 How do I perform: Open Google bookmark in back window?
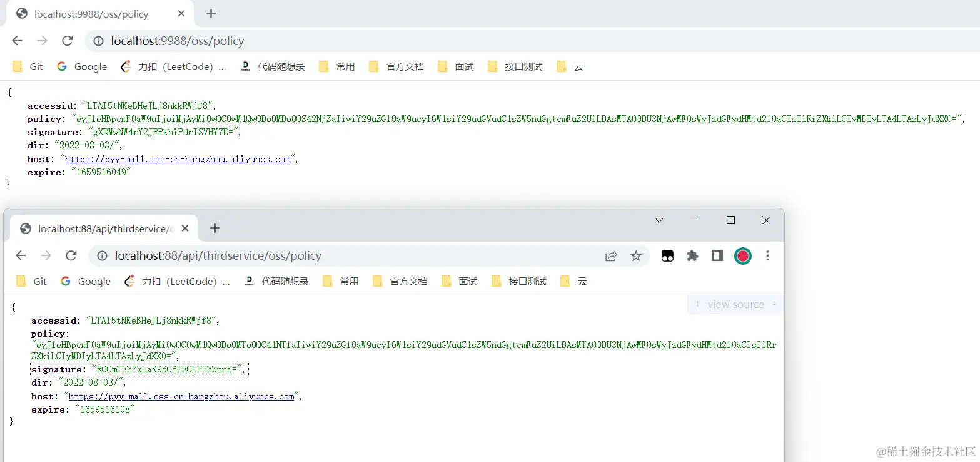pyautogui.click(x=82, y=66)
